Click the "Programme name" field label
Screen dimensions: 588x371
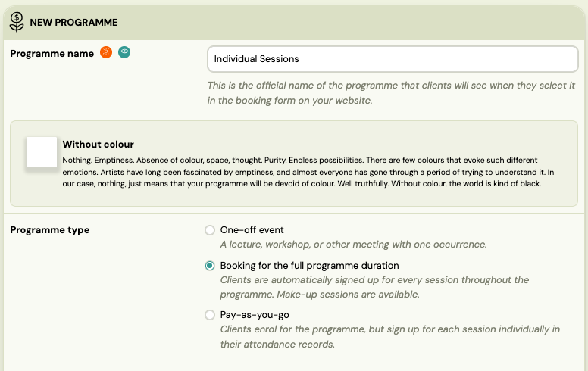[x=52, y=53]
